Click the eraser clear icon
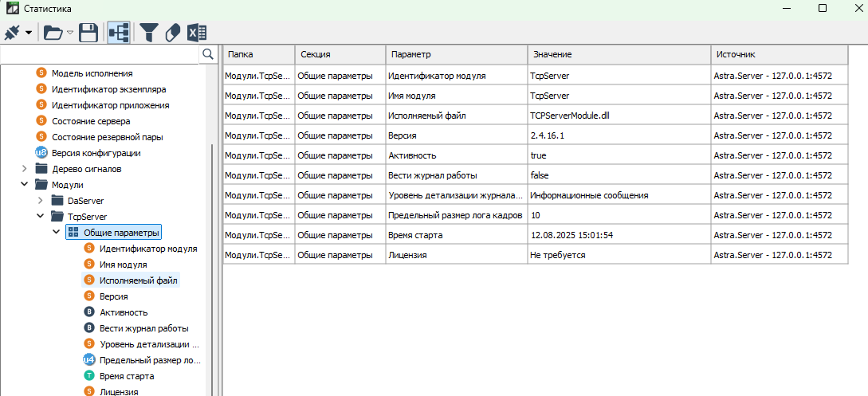 click(173, 33)
